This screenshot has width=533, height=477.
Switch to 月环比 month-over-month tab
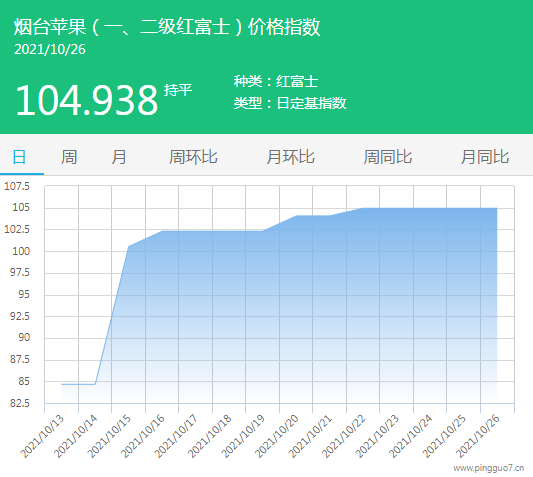(x=291, y=157)
